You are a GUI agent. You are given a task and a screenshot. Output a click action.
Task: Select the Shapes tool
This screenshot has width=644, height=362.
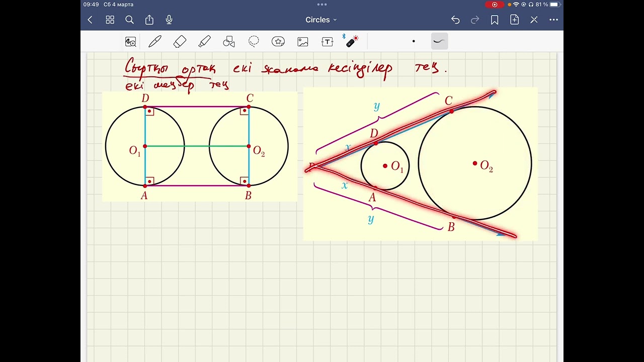tap(229, 42)
